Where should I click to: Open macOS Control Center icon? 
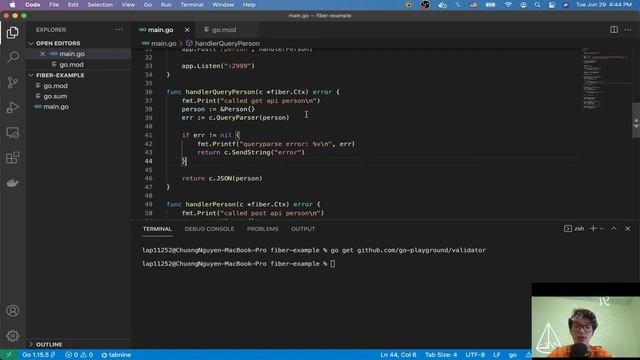pyautogui.click(x=551, y=5)
